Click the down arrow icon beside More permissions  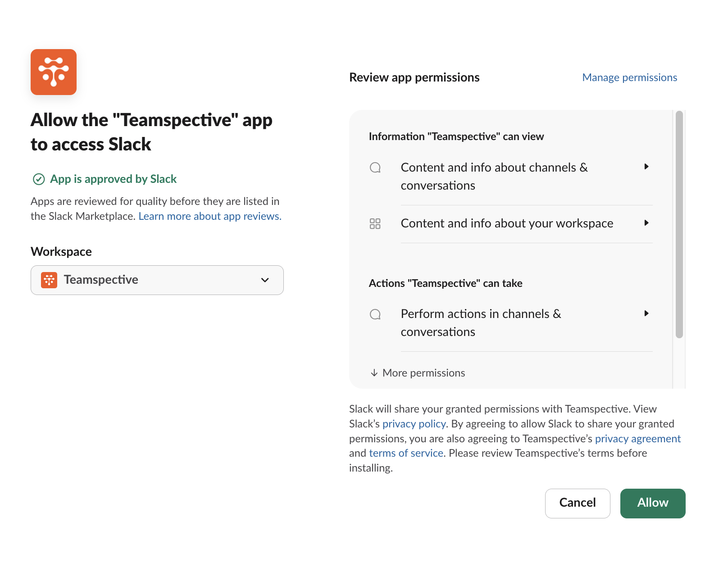point(374,373)
